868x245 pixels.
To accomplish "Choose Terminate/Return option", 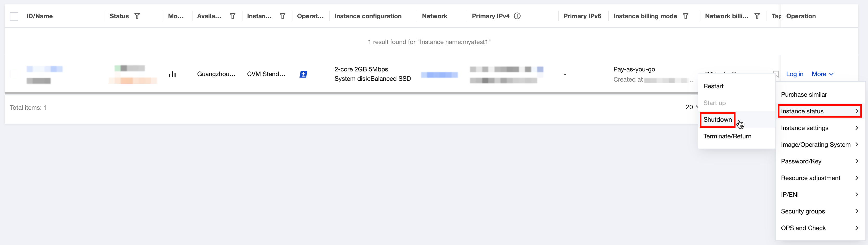I will 727,136.
